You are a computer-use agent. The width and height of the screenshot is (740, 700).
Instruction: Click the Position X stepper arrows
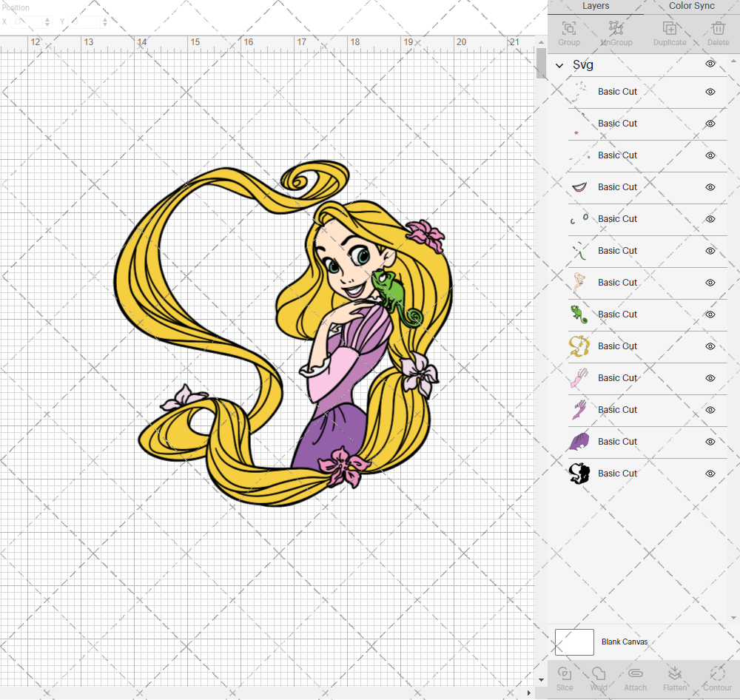47,21
